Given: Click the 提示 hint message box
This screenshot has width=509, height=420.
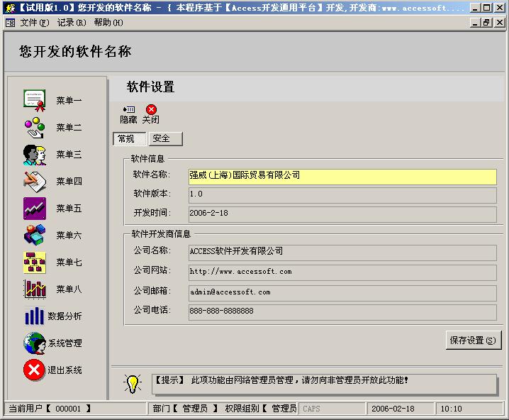Looking at the screenshot, I should [x=325, y=385].
